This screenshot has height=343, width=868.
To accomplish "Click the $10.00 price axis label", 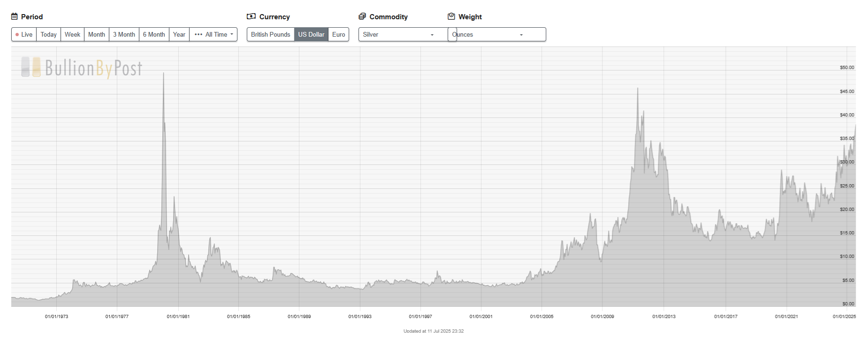I will coord(847,257).
